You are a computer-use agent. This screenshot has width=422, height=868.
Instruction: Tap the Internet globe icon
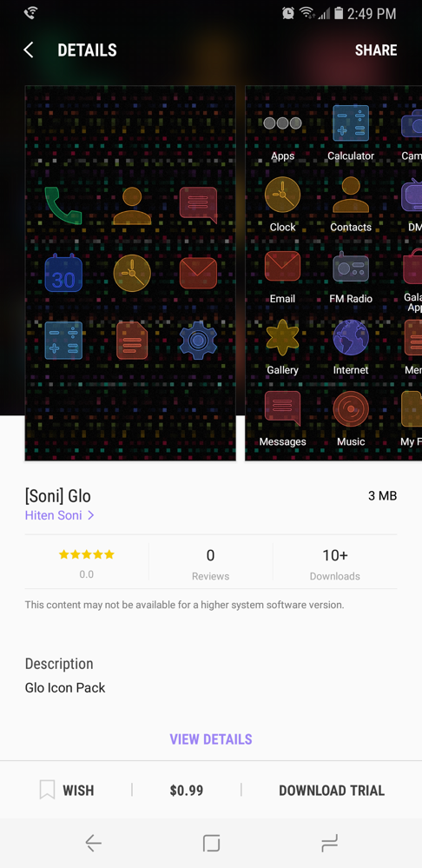pyautogui.click(x=351, y=338)
